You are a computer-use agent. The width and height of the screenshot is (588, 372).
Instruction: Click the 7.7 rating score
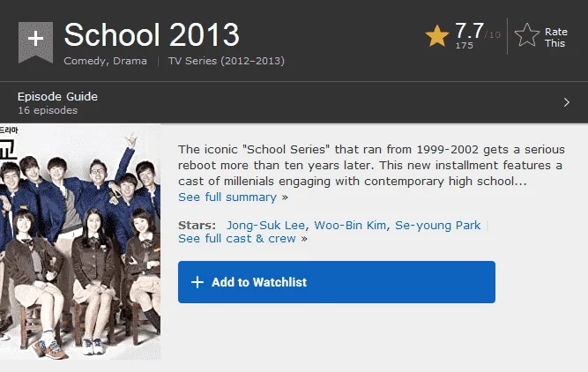469,30
